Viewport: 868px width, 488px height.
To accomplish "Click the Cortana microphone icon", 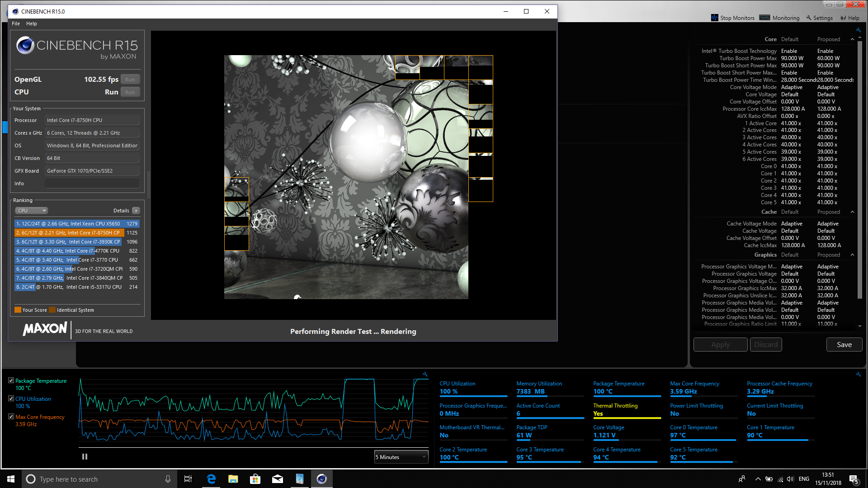I will pos(168,479).
